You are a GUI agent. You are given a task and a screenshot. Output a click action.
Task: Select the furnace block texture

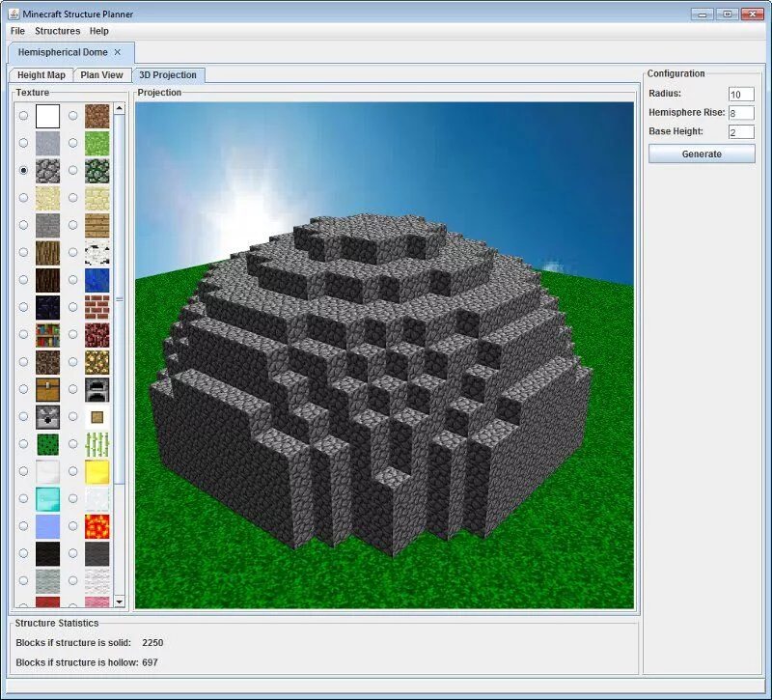point(97,389)
